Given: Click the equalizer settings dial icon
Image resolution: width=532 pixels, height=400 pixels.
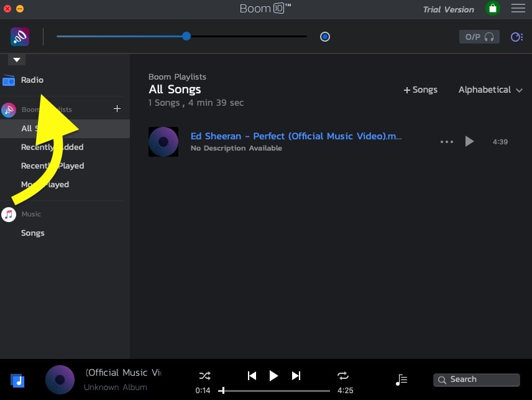Looking at the screenshot, I should click(x=516, y=37).
